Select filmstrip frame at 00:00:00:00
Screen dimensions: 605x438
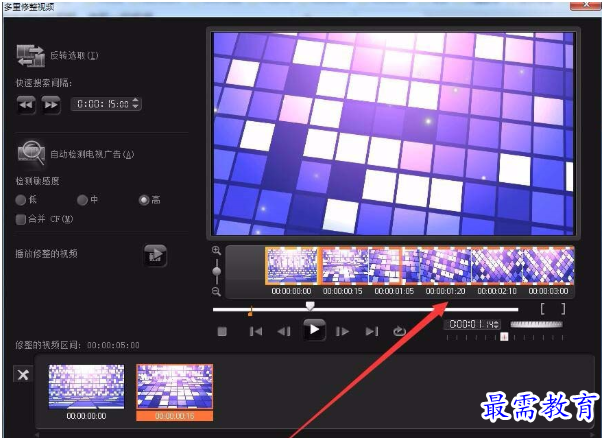tap(291, 266)
